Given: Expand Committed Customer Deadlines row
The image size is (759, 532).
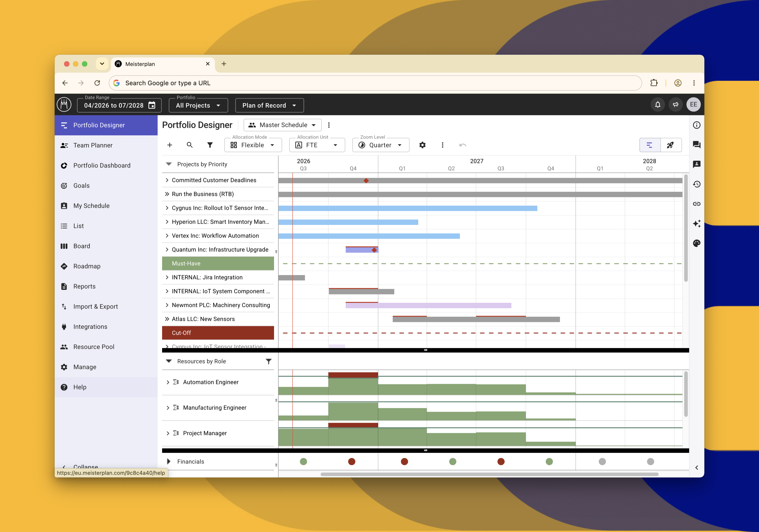Looking at the screenshot, I should coord(167,180).
